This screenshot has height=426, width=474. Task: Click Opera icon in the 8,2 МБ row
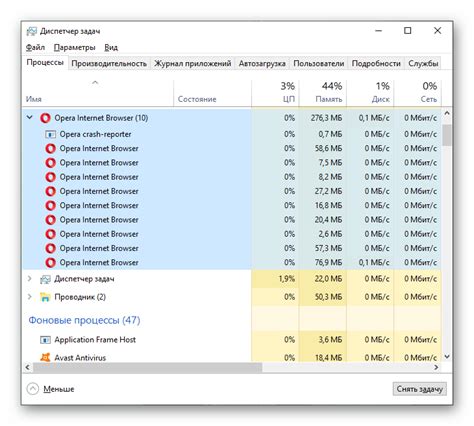pos(50,177)
